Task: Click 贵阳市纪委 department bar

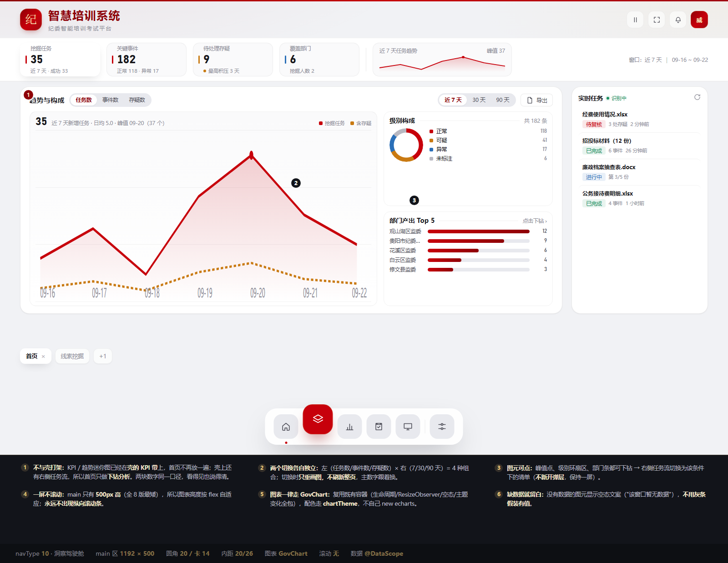Action: [479, 241]
